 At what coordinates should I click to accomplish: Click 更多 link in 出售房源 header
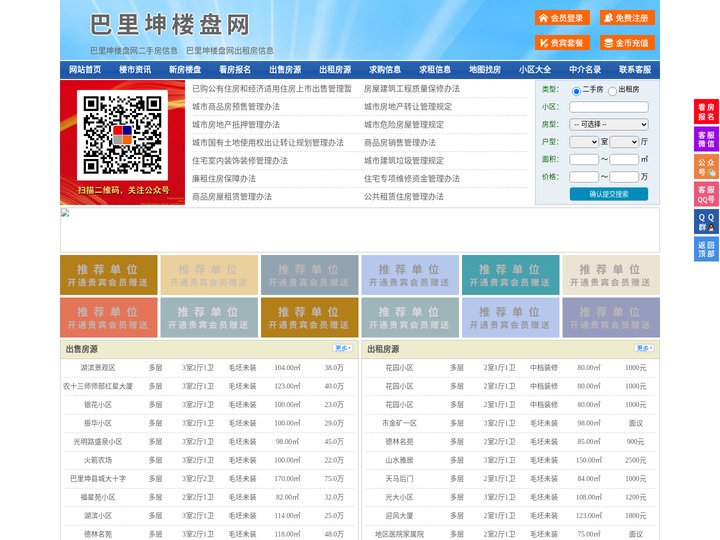click(x=343, y=349)
